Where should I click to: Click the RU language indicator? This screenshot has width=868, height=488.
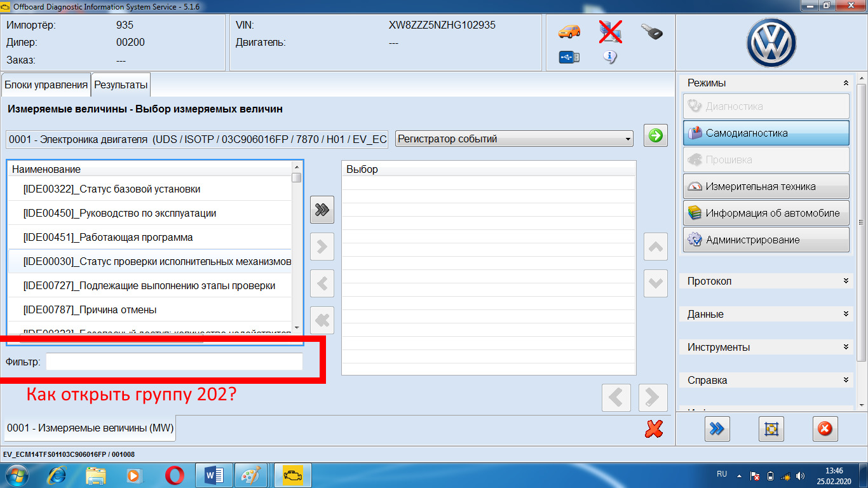(x=722, y=474)
